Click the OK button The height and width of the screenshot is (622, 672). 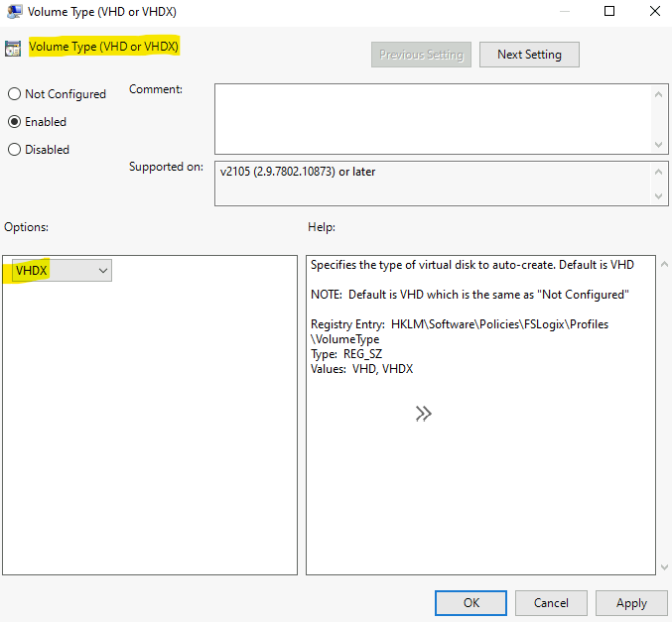471,603
